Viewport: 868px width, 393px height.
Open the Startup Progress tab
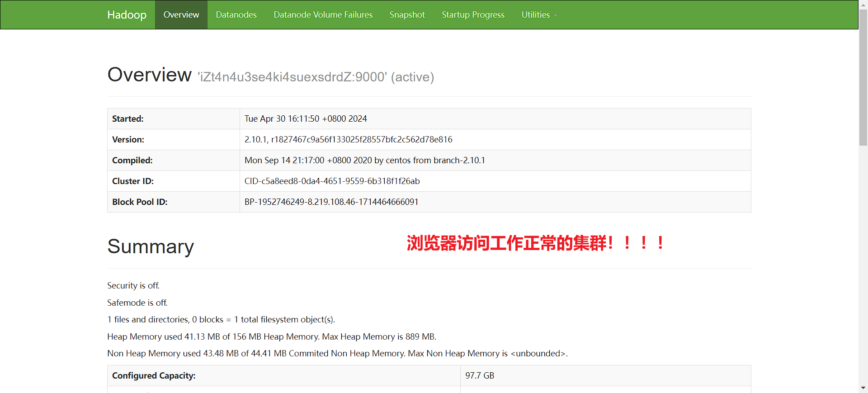pyautogui.click(x=473, y=15)
